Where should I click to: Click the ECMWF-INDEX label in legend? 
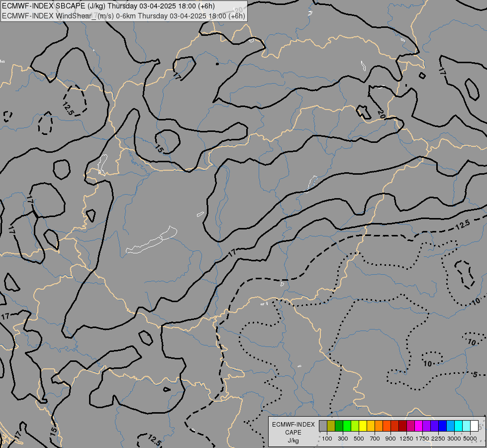tap(293, 425)
